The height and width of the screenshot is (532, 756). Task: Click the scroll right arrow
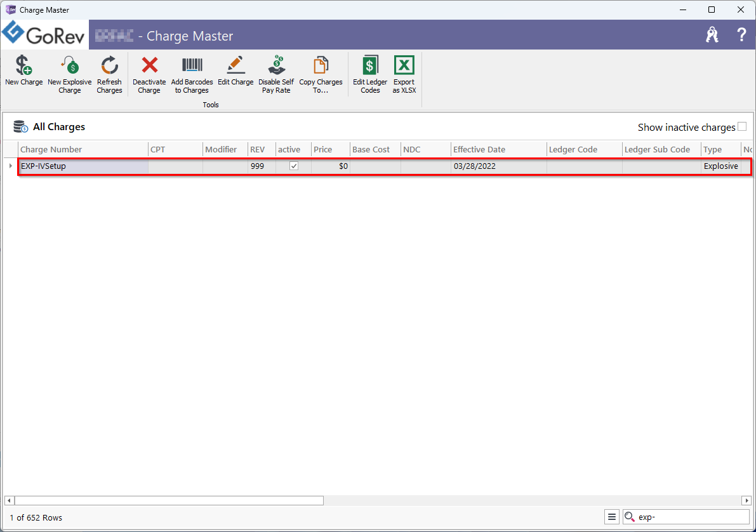pyautogui.click(x=746, y=501)
